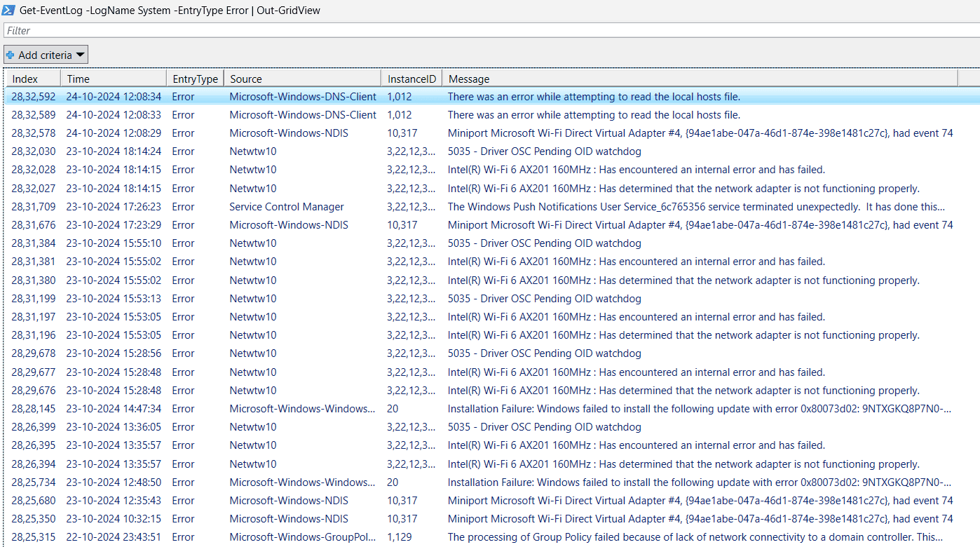
Task: Sort by the InstanceID column header
Action: (x=411, y=79)
